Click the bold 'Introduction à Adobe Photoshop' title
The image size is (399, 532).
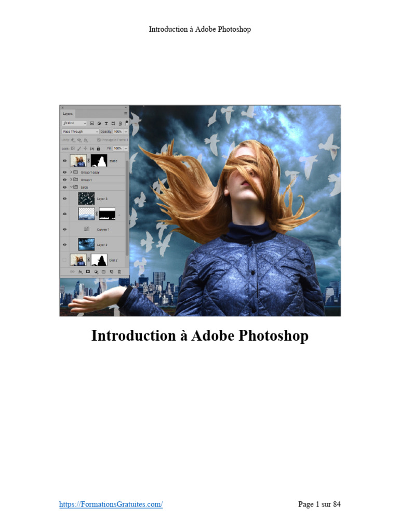pyautogui.click(x=200, y=336)
